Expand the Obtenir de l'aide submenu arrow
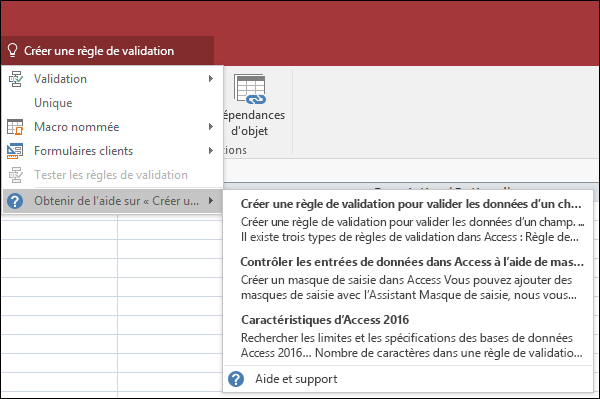 [210, 200]
